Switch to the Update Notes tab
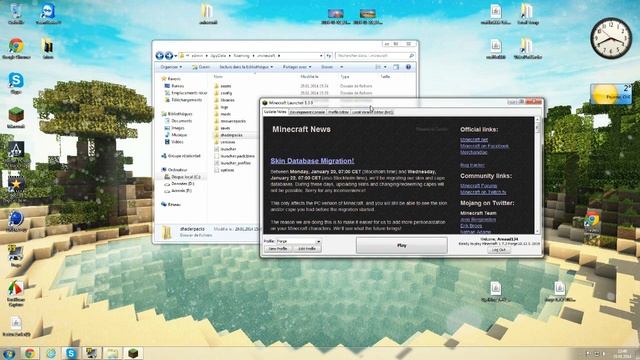The height and width of the screenshot is (360, 640). click(275, 111)
